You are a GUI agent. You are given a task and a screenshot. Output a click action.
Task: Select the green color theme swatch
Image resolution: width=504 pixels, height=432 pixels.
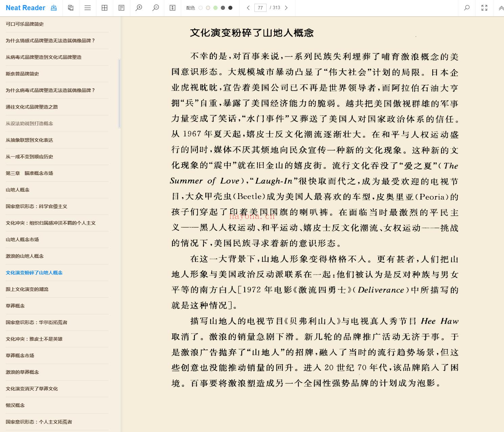215,8
